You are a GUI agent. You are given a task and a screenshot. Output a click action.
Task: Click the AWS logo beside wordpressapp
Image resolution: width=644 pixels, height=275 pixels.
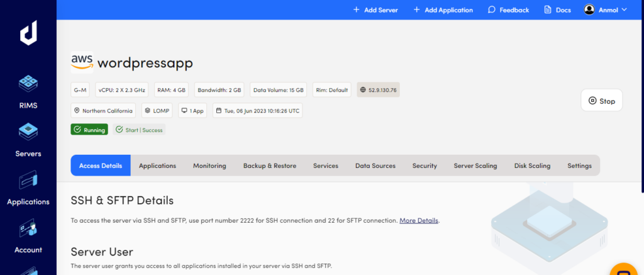(82, 62)
